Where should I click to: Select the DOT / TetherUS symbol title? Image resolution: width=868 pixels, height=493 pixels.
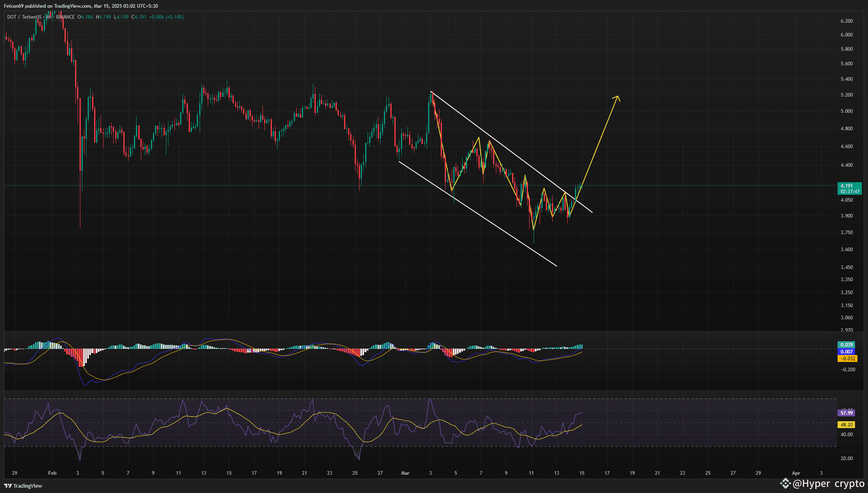[24, 17]
